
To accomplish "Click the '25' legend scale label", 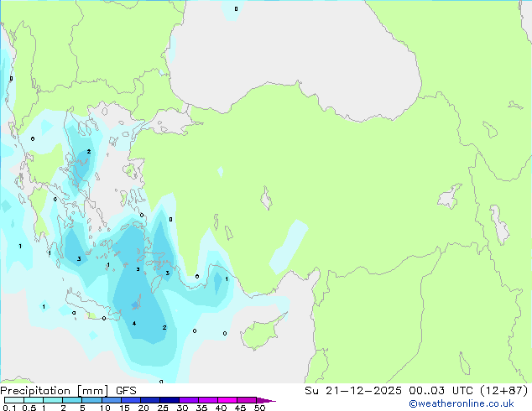I will tap(163, 408).
